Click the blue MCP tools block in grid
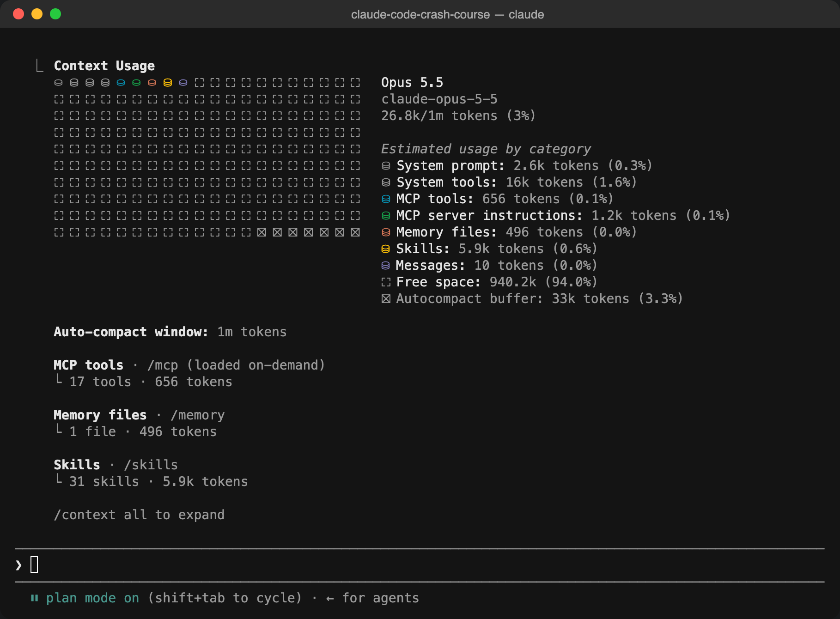The width and height of the screenshot is (840, 619). coord(121,83)
